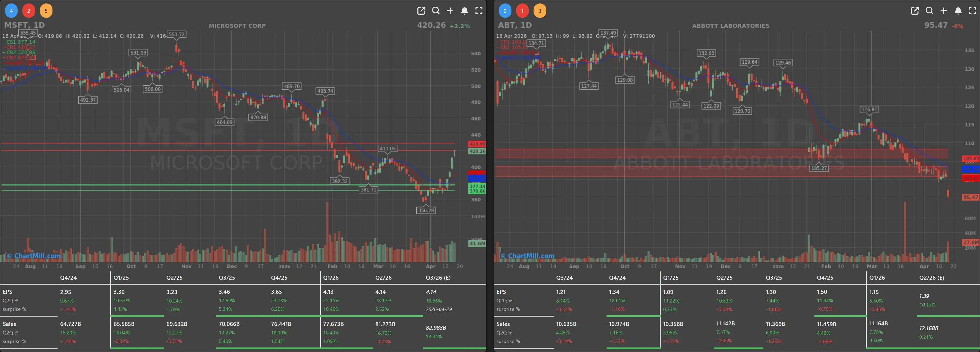The height and width of the screenshot is (352, 980).
Task: Click ABT estimated EPS 1.39
Action: (924, 296)
